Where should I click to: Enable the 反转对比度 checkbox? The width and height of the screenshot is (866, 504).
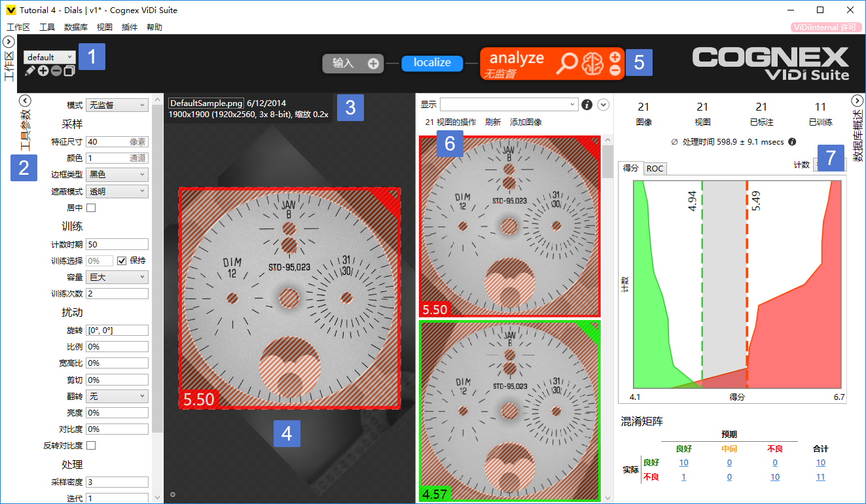[x=91, y=446]
